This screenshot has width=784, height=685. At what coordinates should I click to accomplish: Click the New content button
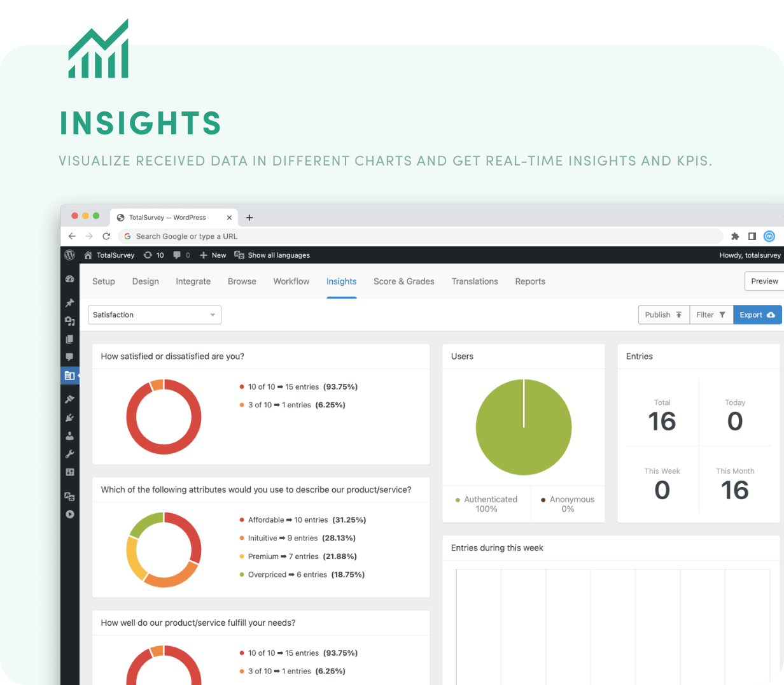[213, 255]
